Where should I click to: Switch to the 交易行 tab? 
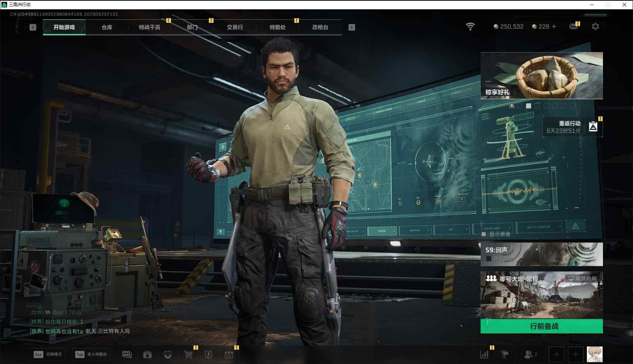click(235, 27)
